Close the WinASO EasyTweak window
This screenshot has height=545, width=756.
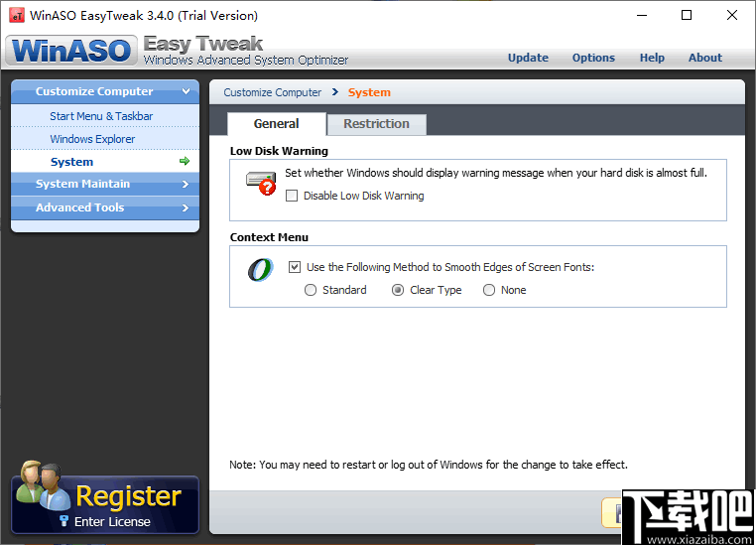point(732,16)
